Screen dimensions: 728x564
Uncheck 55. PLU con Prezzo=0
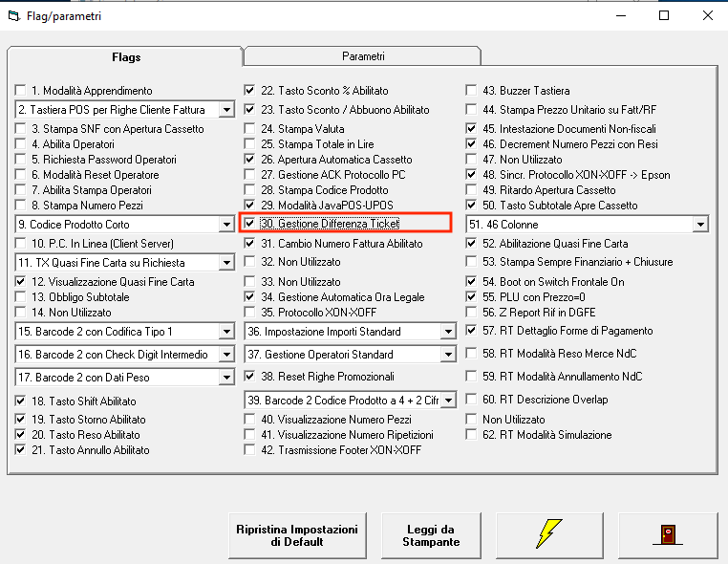pyautogui.click(x=471, y=296)
